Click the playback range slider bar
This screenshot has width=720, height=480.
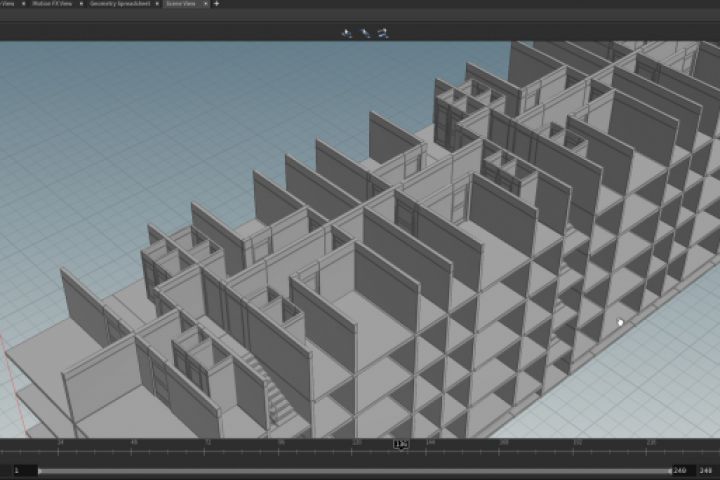355,471
